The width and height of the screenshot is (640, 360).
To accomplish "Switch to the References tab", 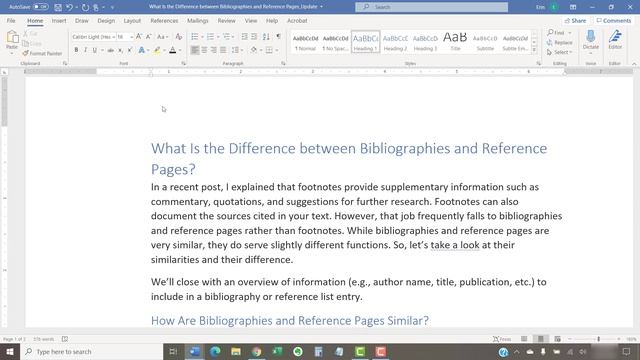I will coord(164,20).
